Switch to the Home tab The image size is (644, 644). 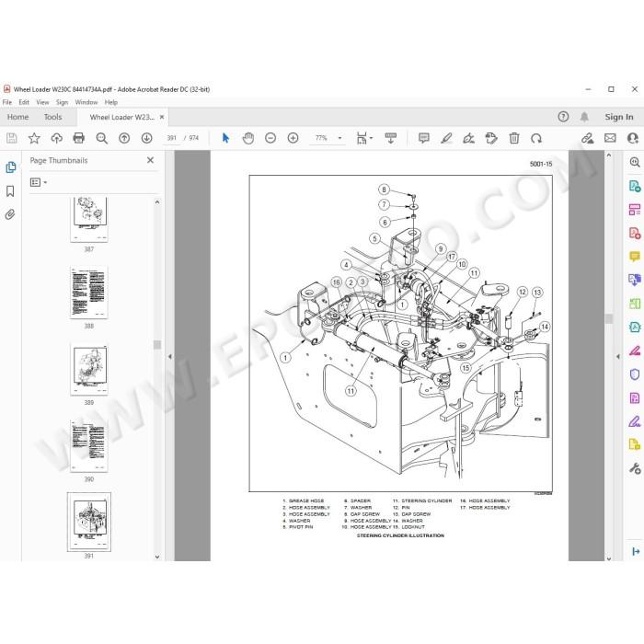coord(18,117)
